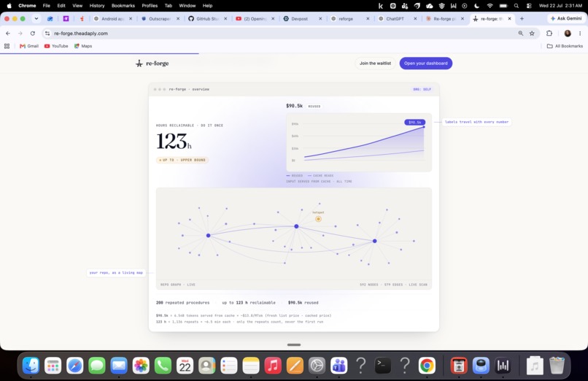Click the 'UP TO · UPPER BOUND' badge

[182, 160]
